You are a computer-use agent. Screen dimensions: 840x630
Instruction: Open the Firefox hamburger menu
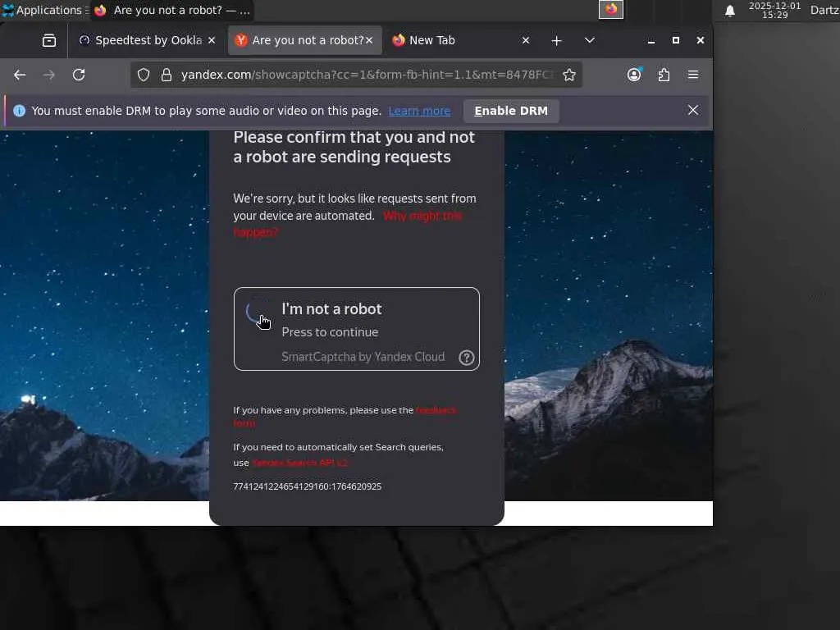692,75
